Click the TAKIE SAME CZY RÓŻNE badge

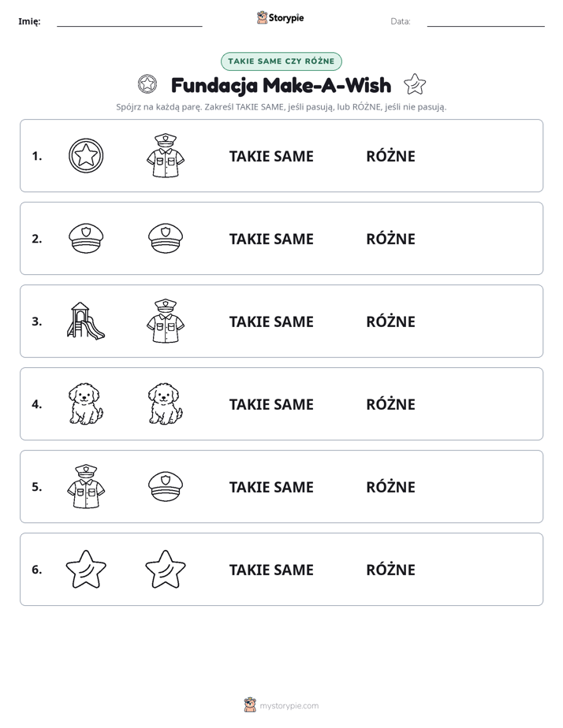click(x=281, y=61)
